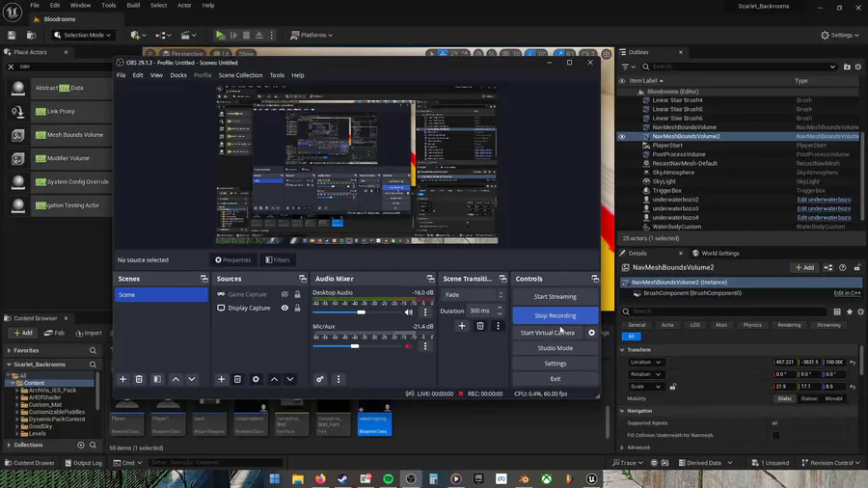The width and height of the screenshot is (868, 488).
Task: Open the Build menu in Unreal Editor
Action: (x=133, y=6)
